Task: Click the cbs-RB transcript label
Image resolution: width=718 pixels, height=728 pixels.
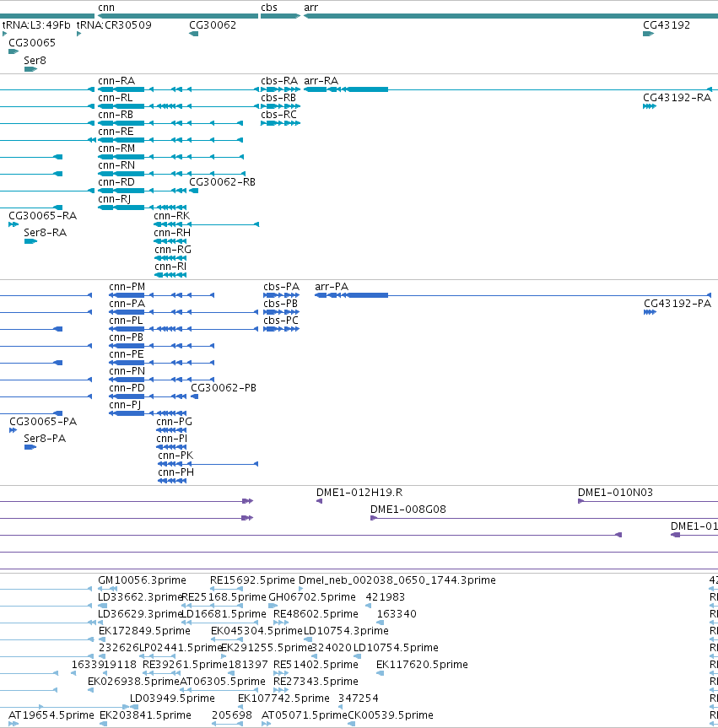Action: tap(278, 98)
